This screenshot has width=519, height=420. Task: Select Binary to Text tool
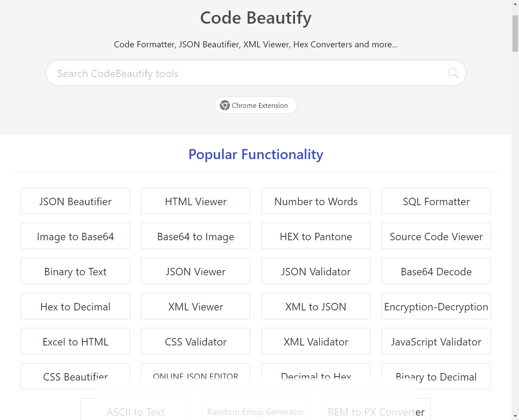(75, 271)
